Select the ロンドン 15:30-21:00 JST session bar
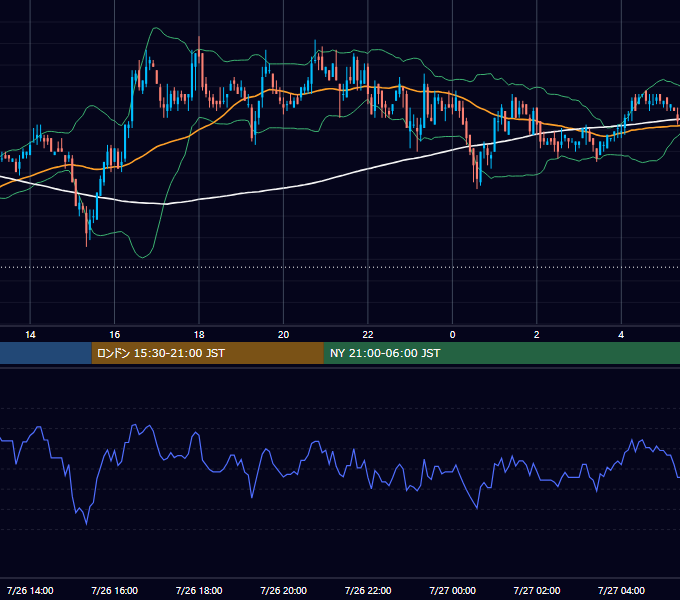 [x=207, y=353]
